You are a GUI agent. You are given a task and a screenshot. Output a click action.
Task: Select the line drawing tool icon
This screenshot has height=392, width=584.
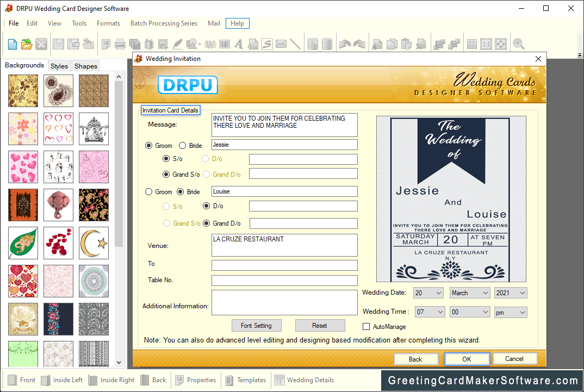coord(295,44)
